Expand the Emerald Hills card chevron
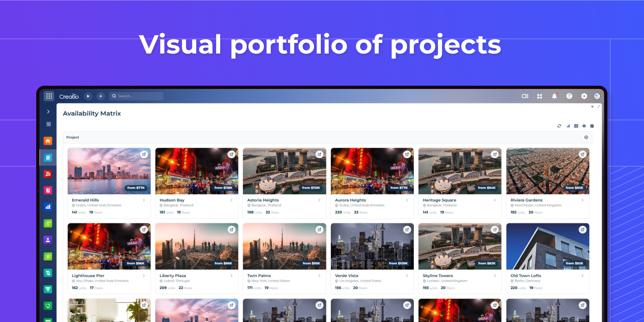The width and height of the screenshot is (644, 322). click(x=144, y=200)
